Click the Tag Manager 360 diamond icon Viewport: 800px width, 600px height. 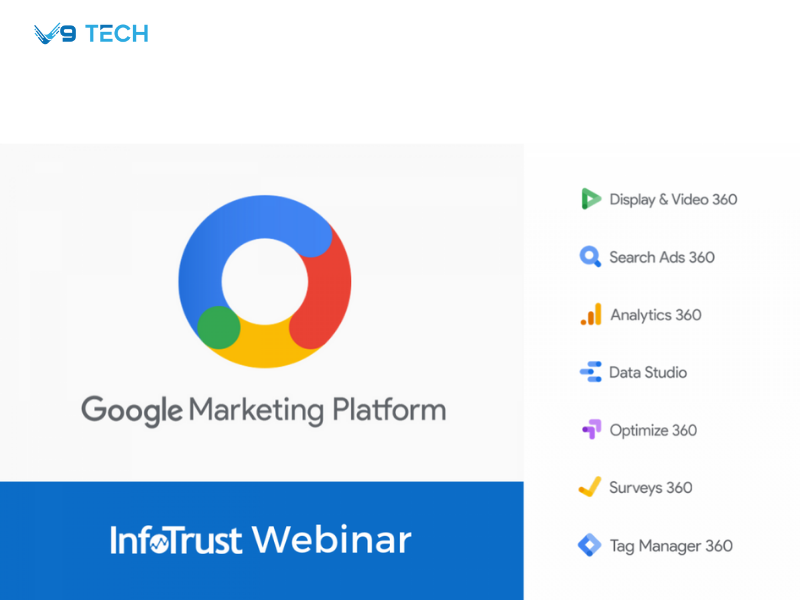[591, 545]
